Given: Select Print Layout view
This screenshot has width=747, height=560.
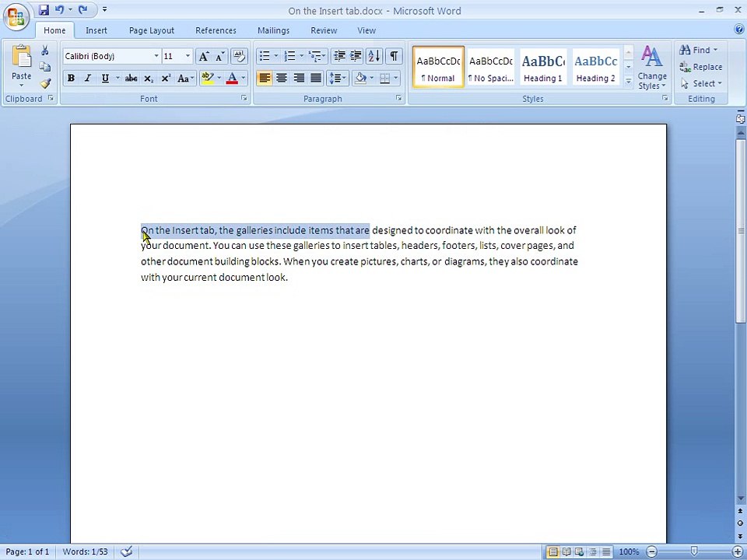Looking at the screenshot, I should (552, 552).
